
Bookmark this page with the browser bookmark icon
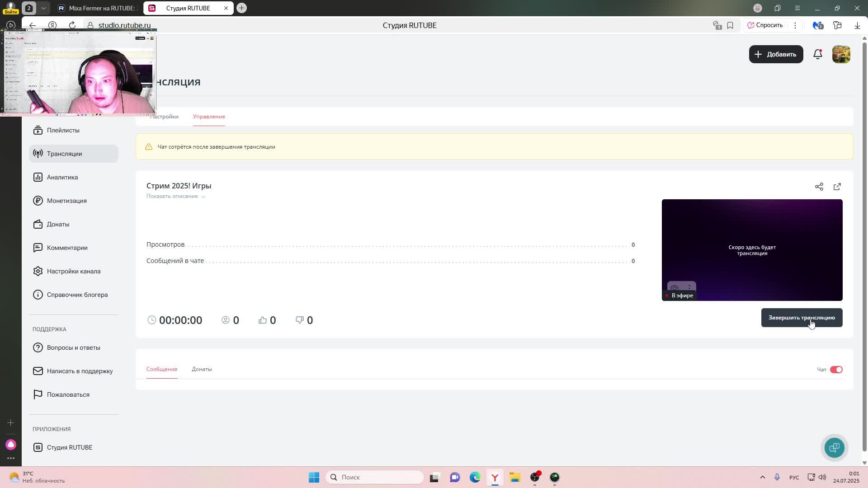730,25
